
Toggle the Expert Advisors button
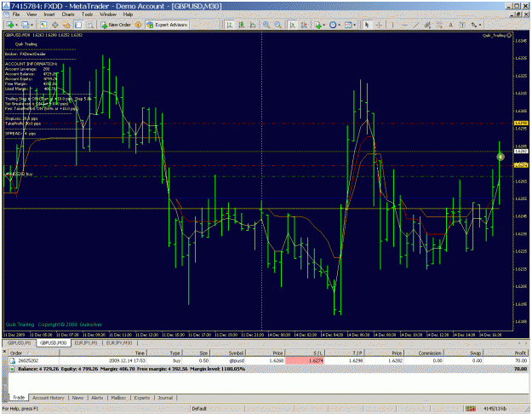[x=167, y=25]
